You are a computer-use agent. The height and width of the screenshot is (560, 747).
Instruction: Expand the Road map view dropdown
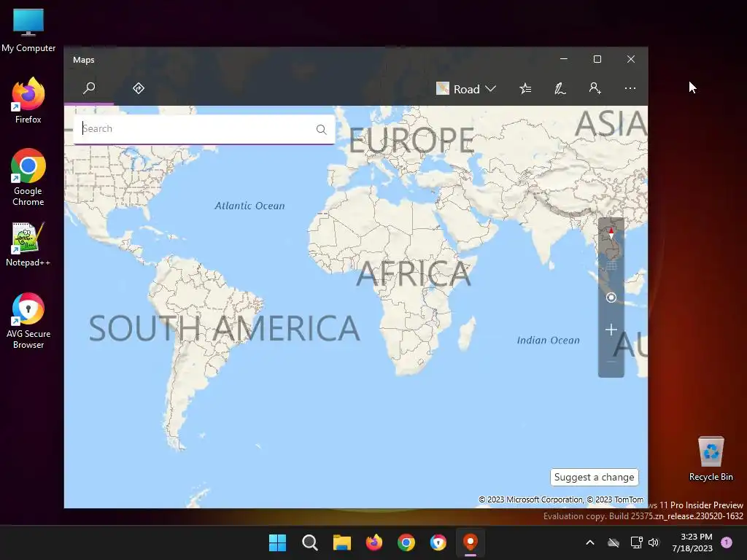(x=466, y=88)
